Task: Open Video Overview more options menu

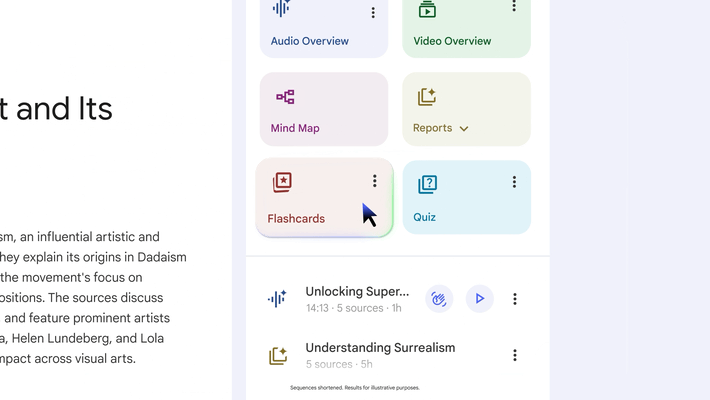Action: point(514,6)
